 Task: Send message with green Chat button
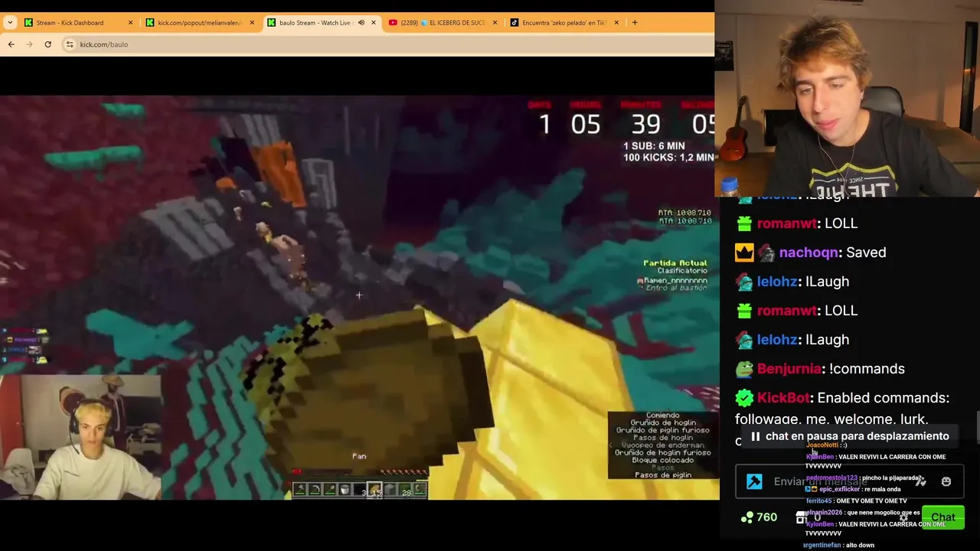pos(943,517)
